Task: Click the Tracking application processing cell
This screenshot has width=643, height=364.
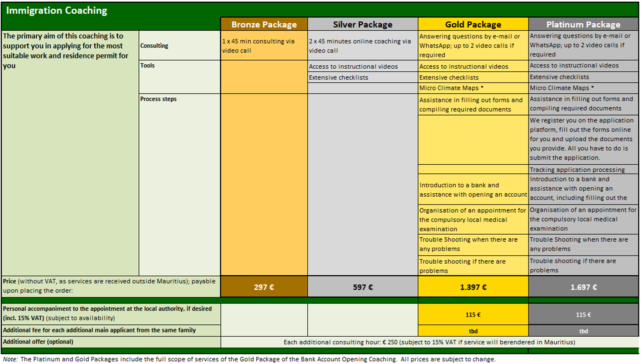Action: tap(577, 170)
